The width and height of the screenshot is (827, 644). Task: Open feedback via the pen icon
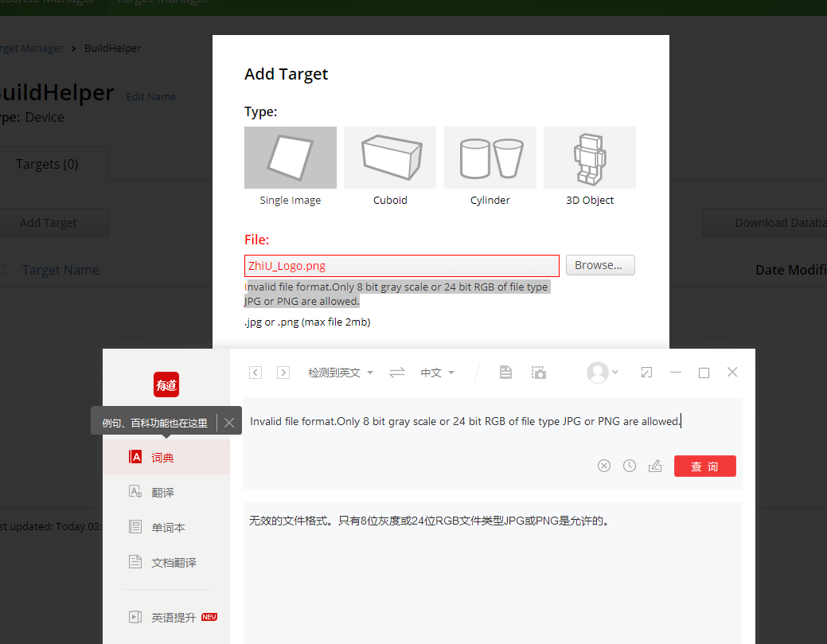pos(655,466)
